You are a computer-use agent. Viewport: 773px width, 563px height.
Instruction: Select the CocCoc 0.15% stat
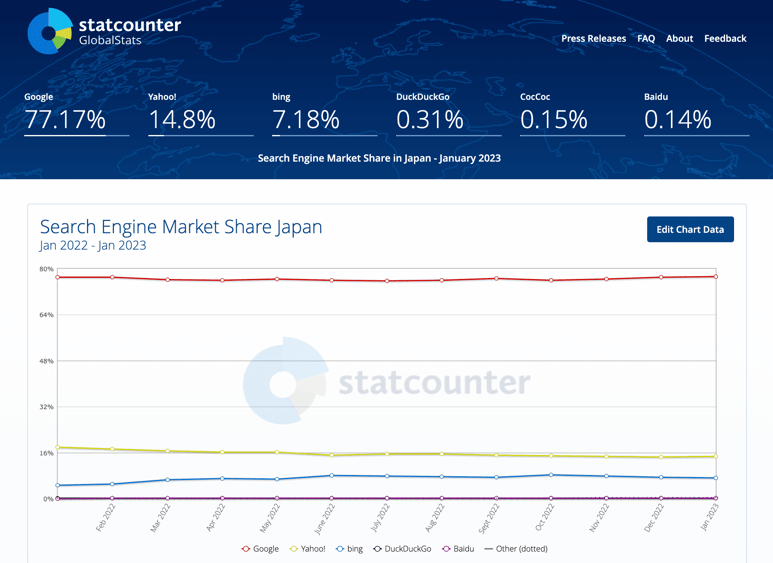(x=572, y=114)
